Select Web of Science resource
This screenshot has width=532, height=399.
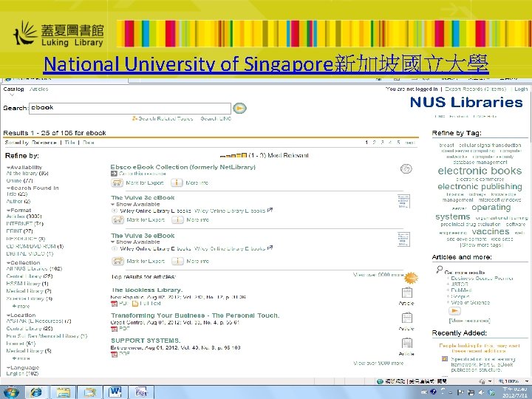(470, 302)
